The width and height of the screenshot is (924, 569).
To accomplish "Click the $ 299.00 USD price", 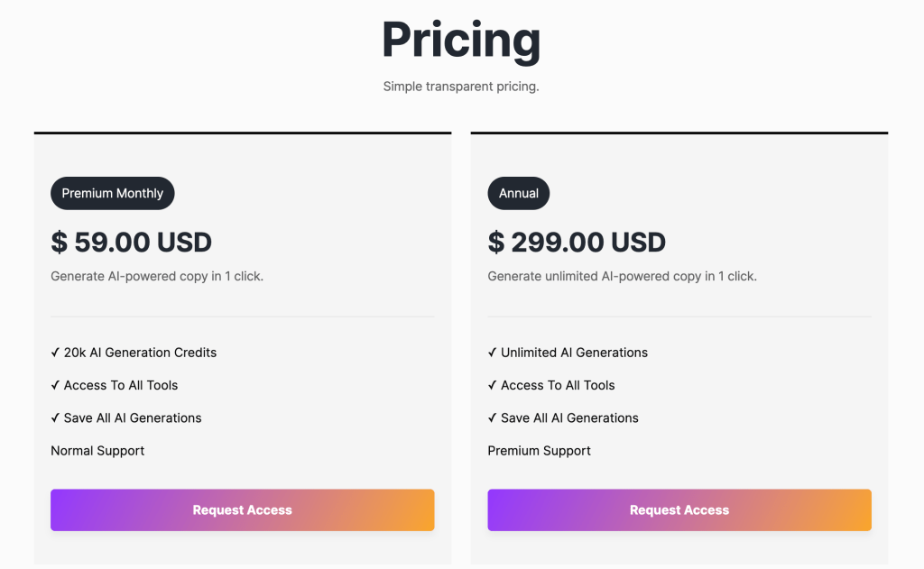I will 577,242.
